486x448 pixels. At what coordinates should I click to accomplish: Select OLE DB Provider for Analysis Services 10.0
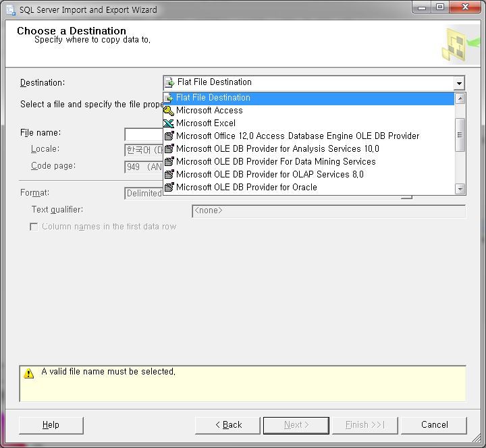(308, 148)
